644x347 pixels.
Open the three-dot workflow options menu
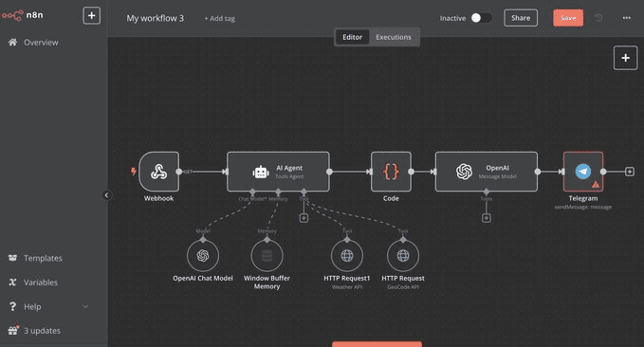tap(626, 18)
